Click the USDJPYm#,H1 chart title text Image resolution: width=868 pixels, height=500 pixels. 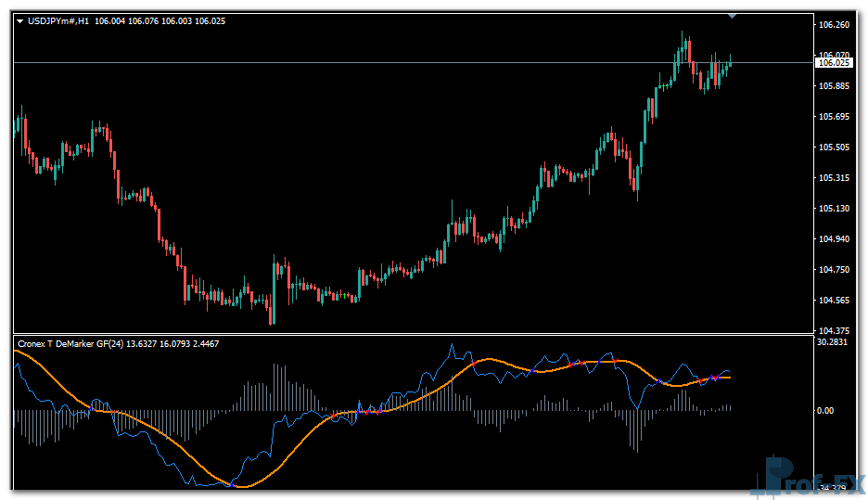[x=57, y=20]
